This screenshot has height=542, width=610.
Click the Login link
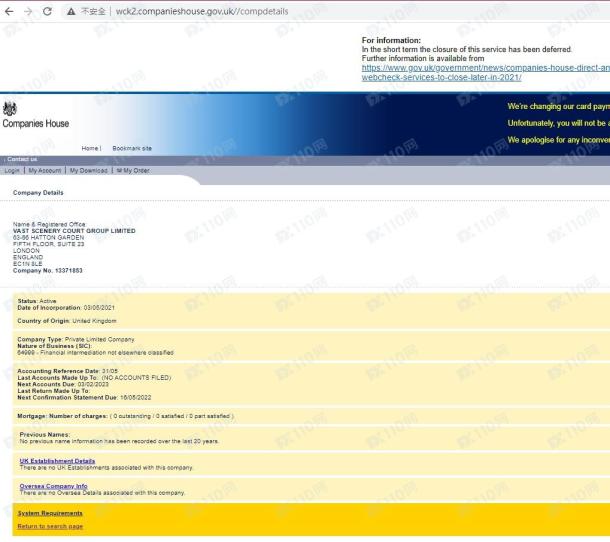click(12, 170)
